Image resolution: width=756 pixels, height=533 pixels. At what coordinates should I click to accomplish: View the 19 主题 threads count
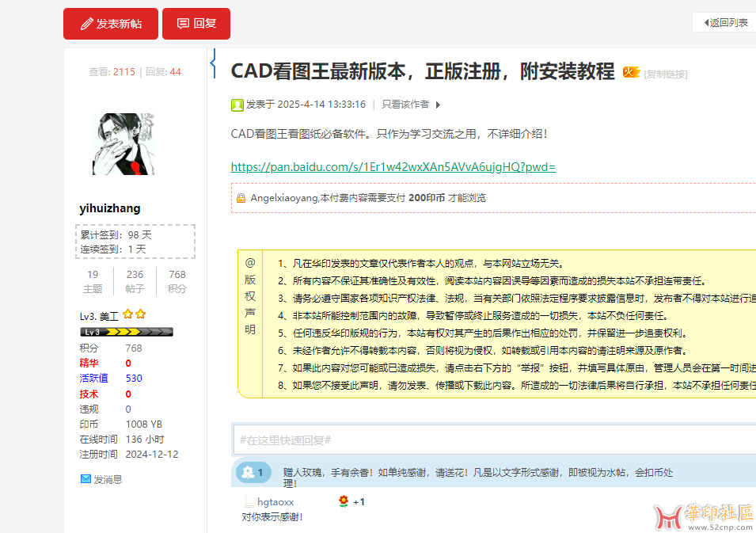pos(93,281)
